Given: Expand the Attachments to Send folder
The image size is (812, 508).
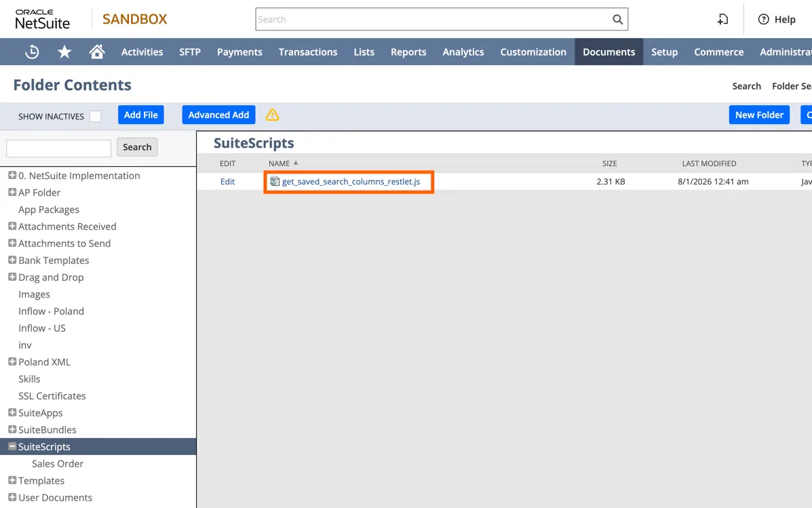Looking at the screenshot, I should pyautogui.click(x=12, y=243).
